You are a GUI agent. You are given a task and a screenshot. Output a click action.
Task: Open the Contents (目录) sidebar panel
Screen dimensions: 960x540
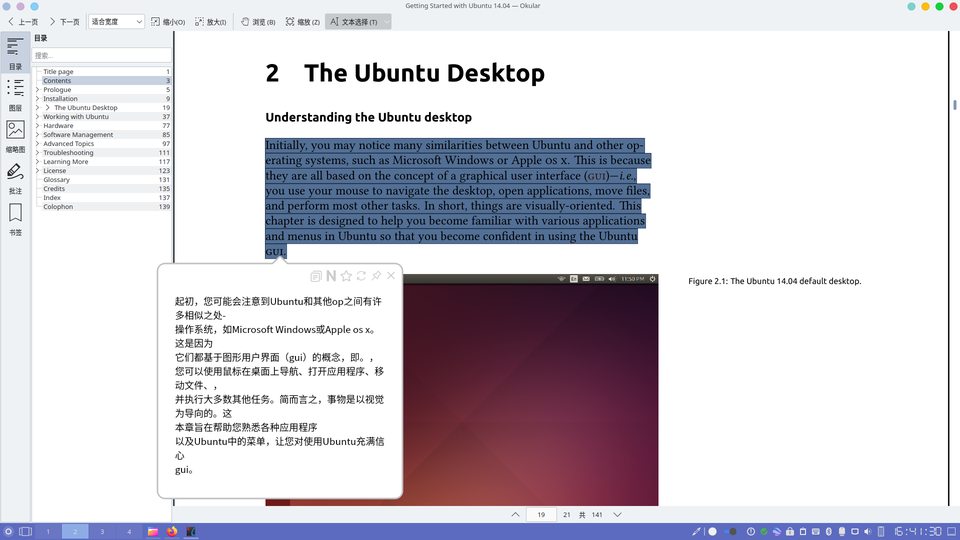click(x=15, y=53)
